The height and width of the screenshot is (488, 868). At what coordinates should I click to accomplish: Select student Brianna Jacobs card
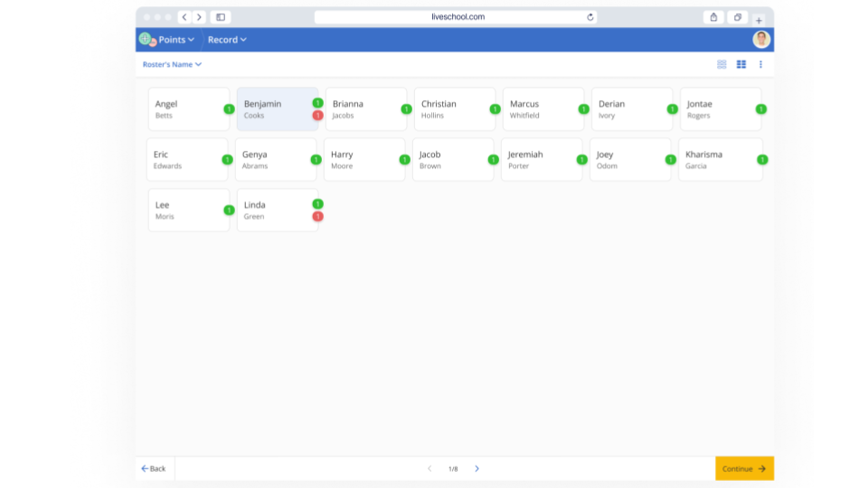tap(366, 109)
